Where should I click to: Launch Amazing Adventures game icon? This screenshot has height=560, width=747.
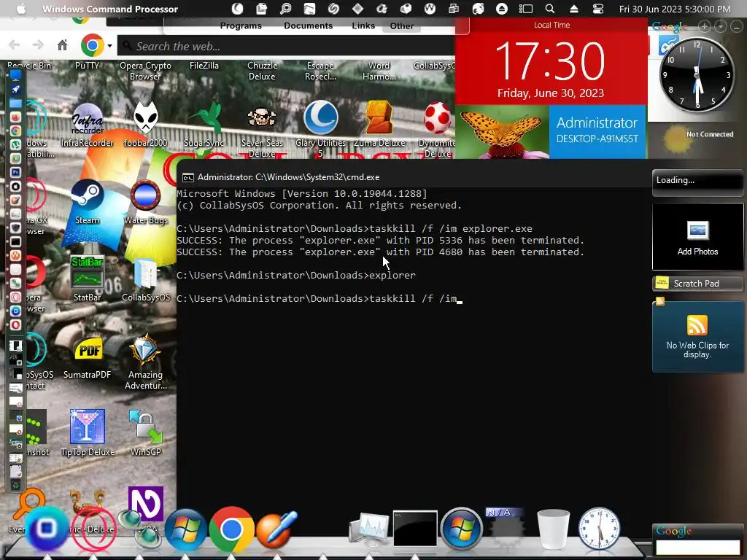(x=146, y=349)
